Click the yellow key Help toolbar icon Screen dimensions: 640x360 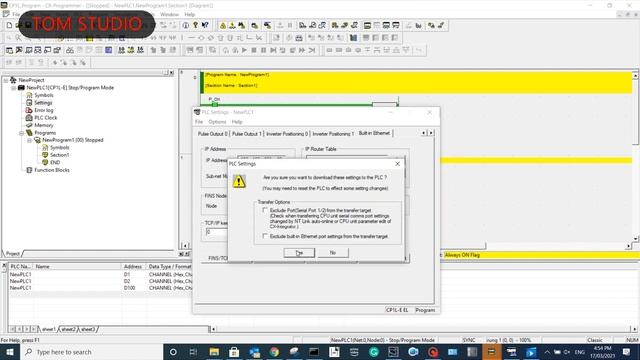coord(196,25)
